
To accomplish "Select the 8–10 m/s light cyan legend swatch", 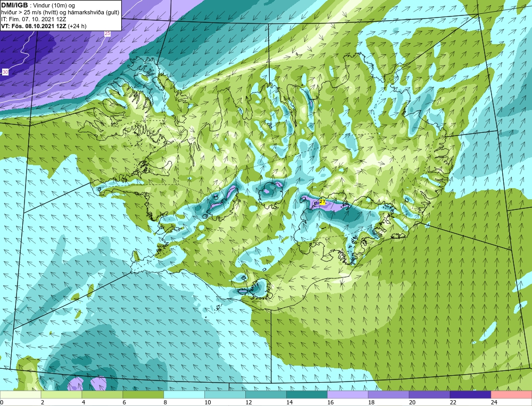I will pos(184,395).
